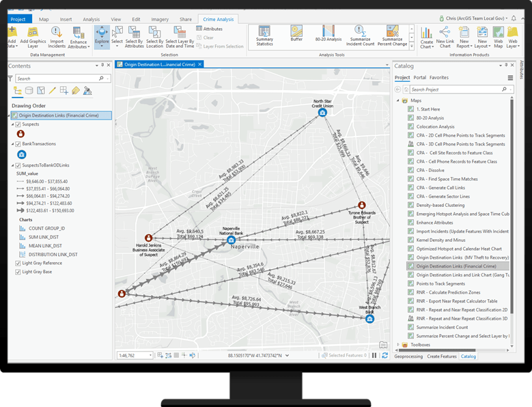Click the Contents filter funnel icon
Viewport: 532px width, 407px height.
pyautogui.click(x=10, y=79)
